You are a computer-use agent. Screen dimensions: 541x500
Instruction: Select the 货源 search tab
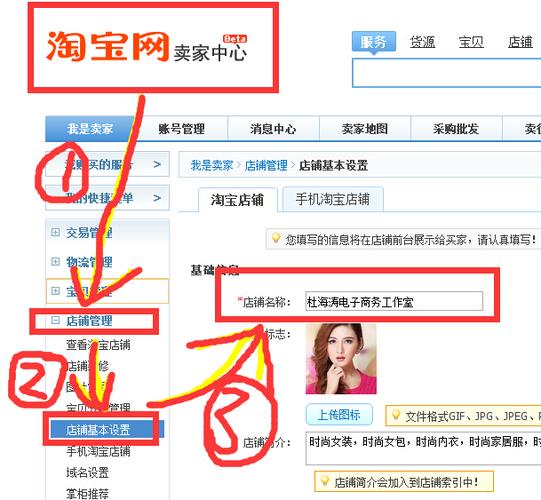pos(422,42)
